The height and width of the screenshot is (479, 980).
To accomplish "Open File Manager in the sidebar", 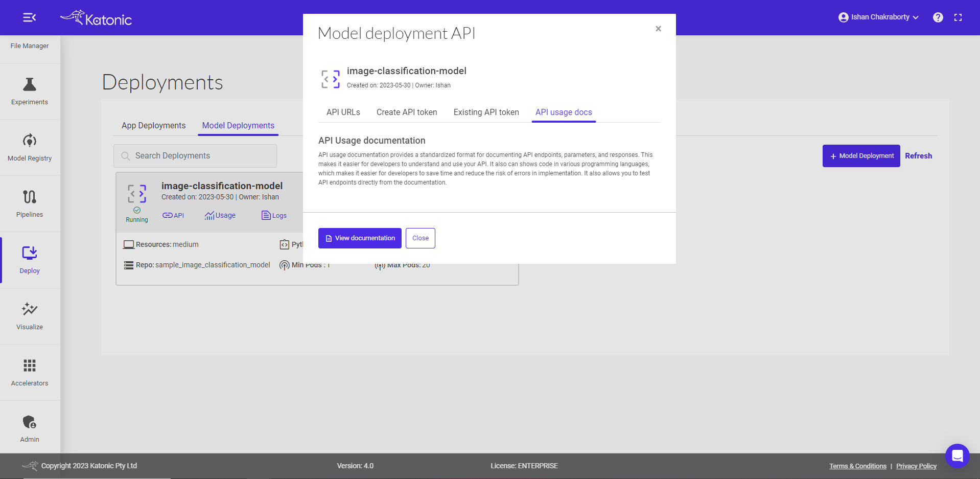I will [30, 46].
